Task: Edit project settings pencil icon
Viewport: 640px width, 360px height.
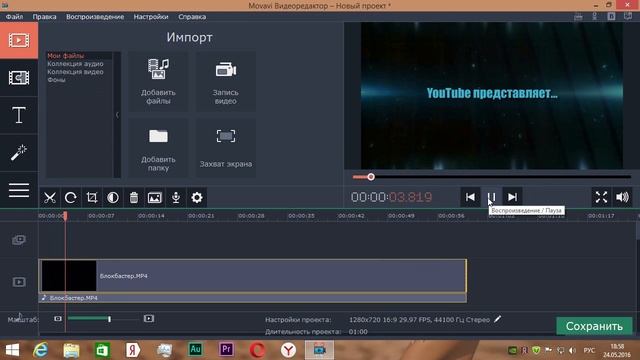Action: pos(498,319)
